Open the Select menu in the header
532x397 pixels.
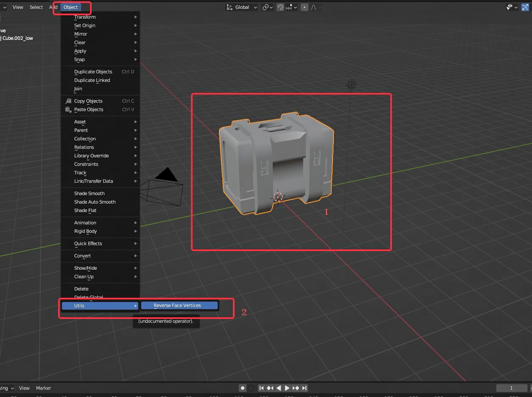point(36,7)
